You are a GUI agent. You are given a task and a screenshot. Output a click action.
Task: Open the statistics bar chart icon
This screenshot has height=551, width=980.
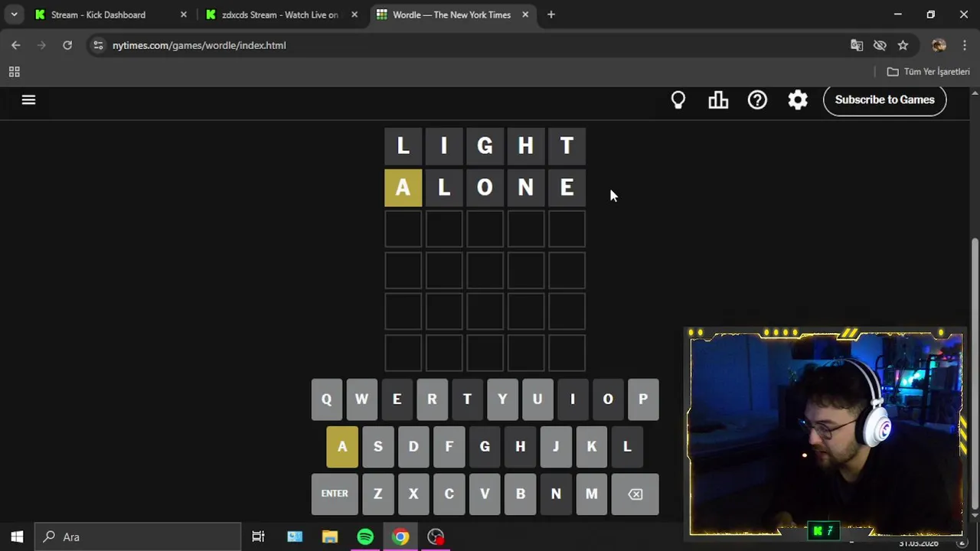718,99
